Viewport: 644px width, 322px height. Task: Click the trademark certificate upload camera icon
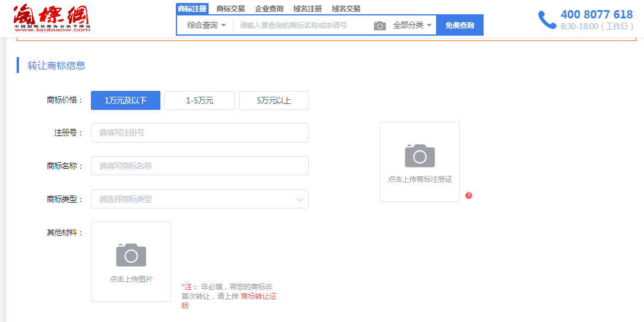[419, 156]
